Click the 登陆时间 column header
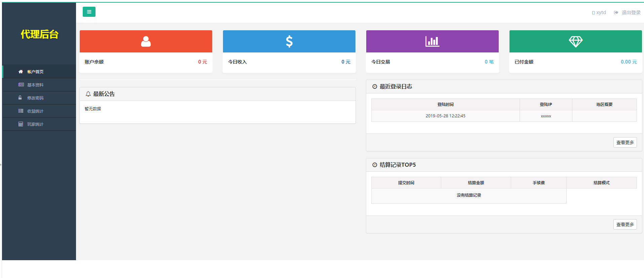The width and height of the screenshot is (644, 278). [445, 105]
